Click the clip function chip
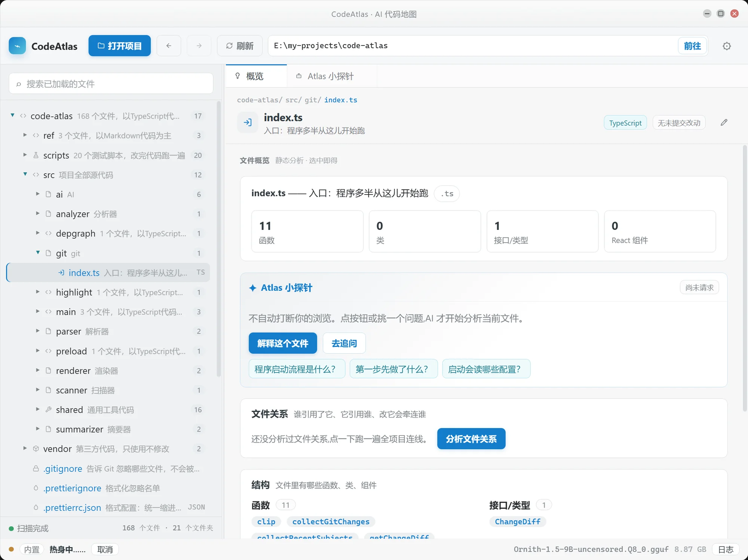 [x=266, y=521]
